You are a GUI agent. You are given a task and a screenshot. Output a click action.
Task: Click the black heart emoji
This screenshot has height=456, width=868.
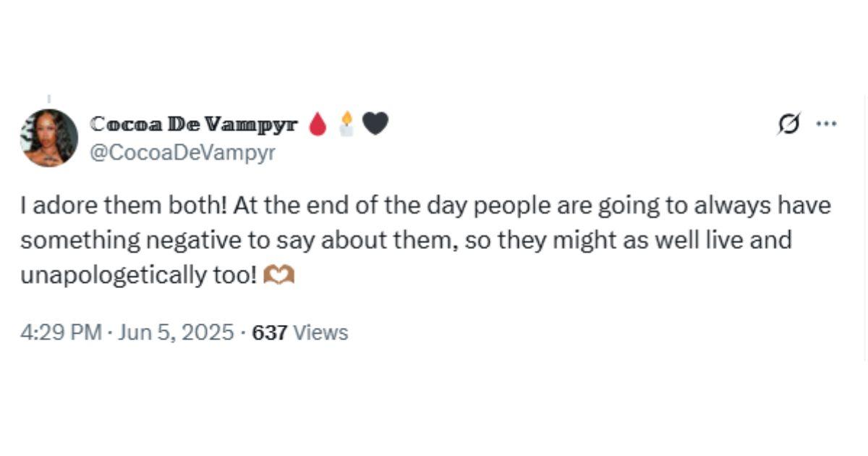(x=375, y=124)
